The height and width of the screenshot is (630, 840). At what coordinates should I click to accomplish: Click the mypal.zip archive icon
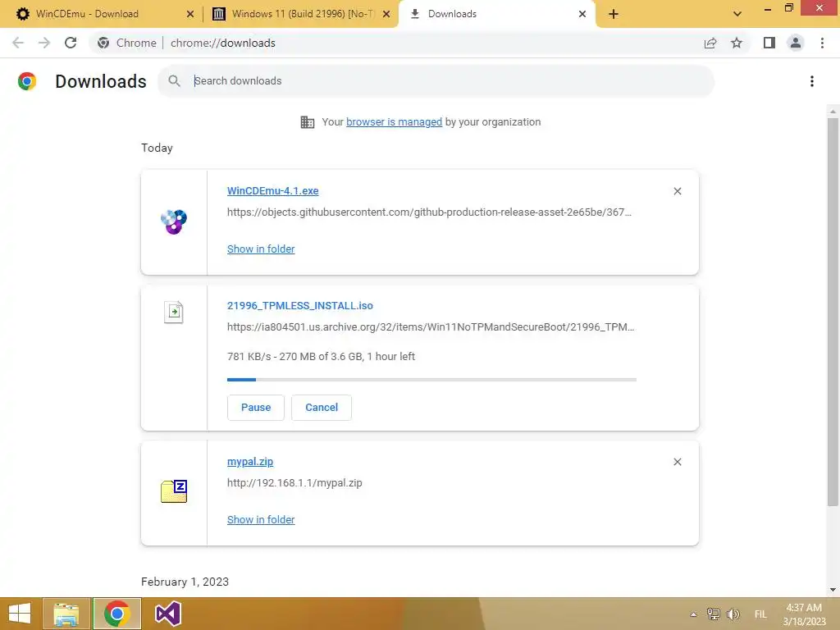coord(174,491)
